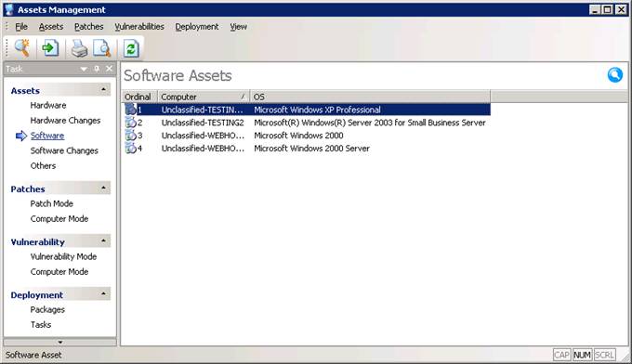Click the CAP indicator in status bar
632x364 pixels.
561,355
